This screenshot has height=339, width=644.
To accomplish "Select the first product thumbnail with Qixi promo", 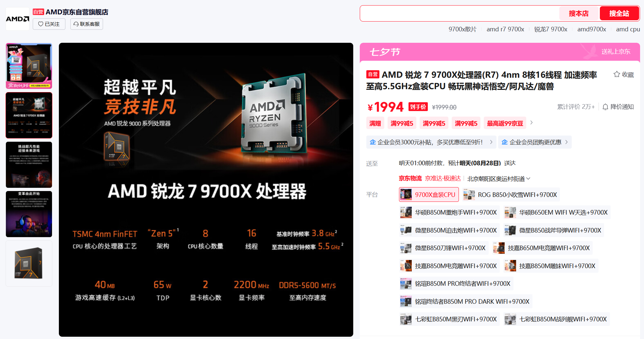I will point(29,66).
